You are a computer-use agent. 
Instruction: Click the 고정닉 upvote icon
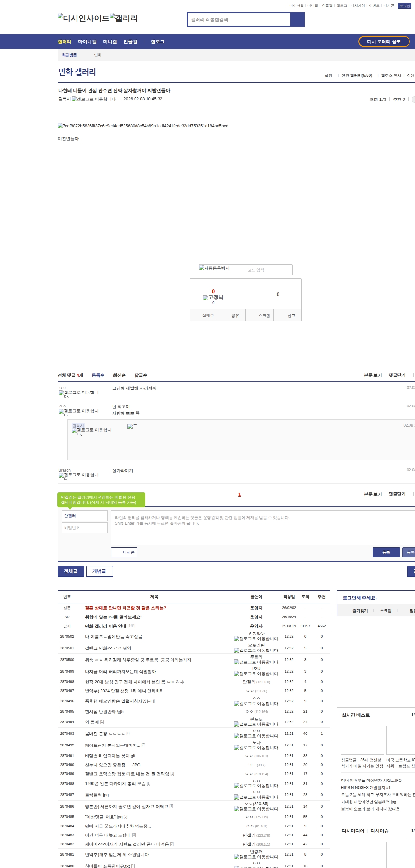coord(213,297)
